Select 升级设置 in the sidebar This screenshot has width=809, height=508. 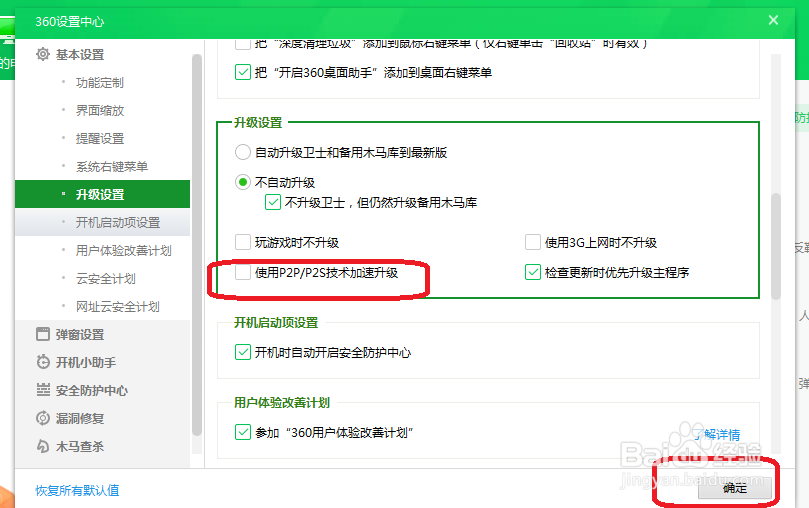coord(102,194)
